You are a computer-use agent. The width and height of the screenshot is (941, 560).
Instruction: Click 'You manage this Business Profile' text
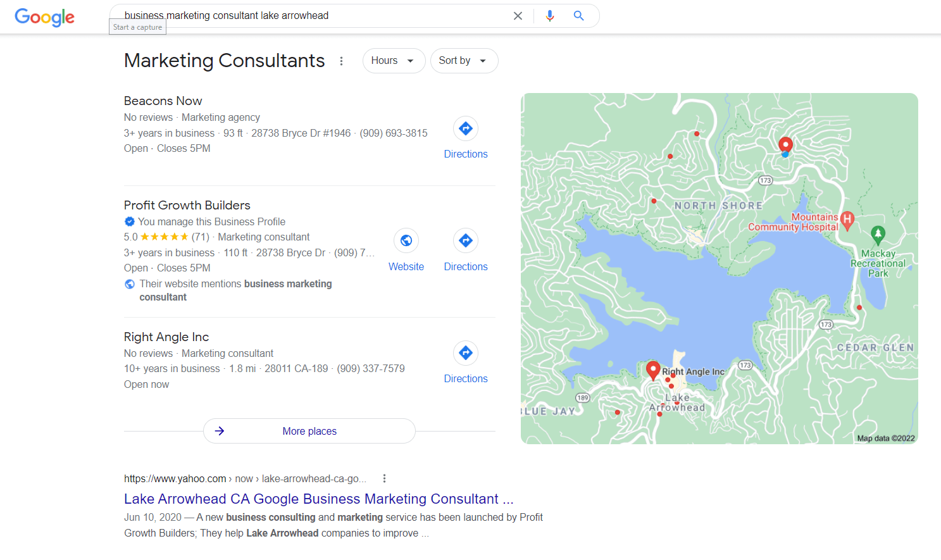coord(211,221)
